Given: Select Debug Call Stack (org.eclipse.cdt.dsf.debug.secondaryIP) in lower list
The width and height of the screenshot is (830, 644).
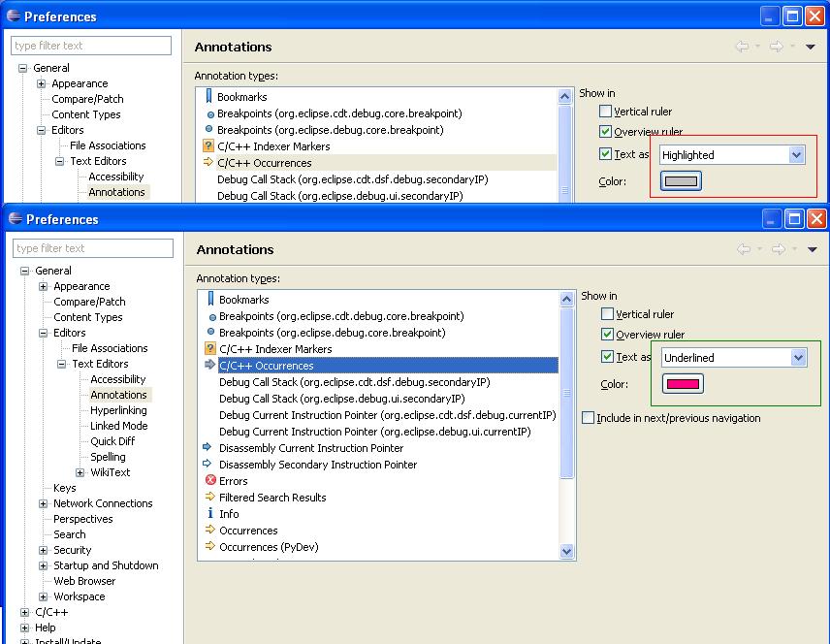Looking at the screenshot, I should tap(355, 382).
